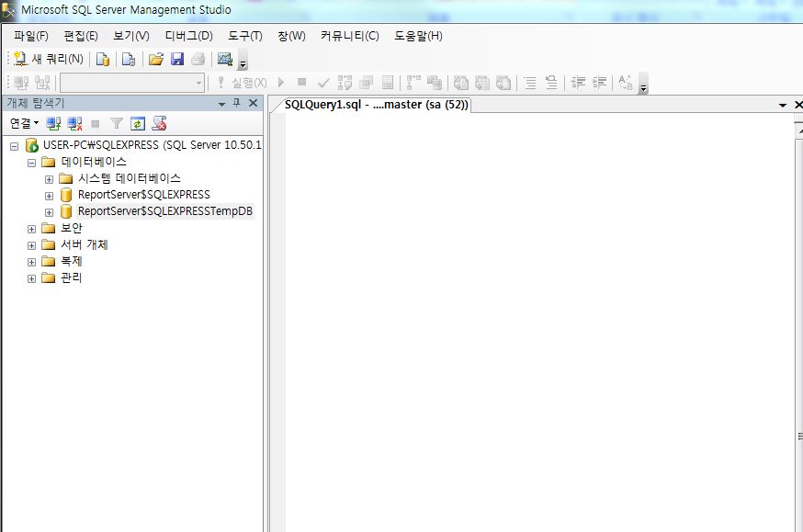Screen dimensions: 803x532
Task: Click the Connect Object Explorer icon
Action: 53,123
